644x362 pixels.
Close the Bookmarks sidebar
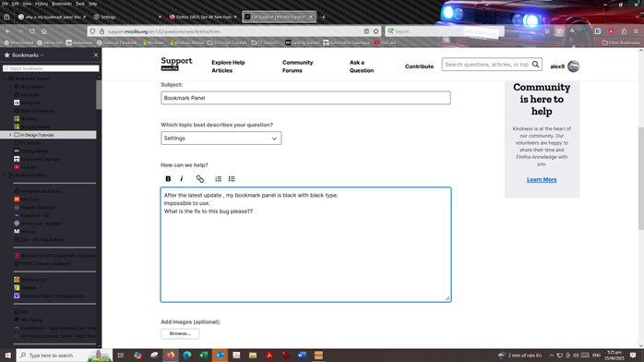[x=96, y=55]
